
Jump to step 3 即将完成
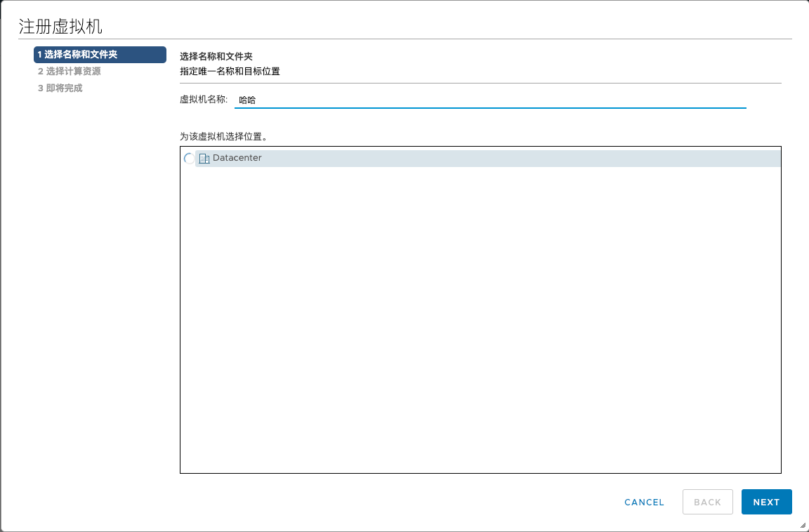(x=60, y=88)
